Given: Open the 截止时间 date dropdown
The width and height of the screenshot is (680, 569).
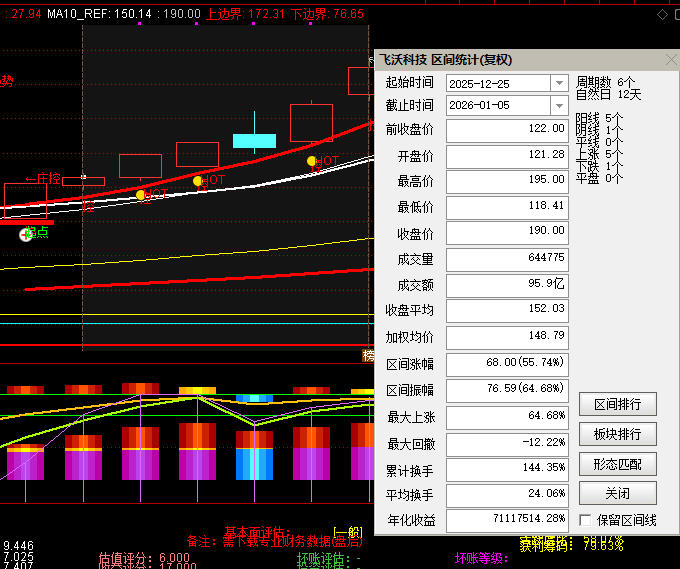Looking at the screenshot, I should pos(559,105).
